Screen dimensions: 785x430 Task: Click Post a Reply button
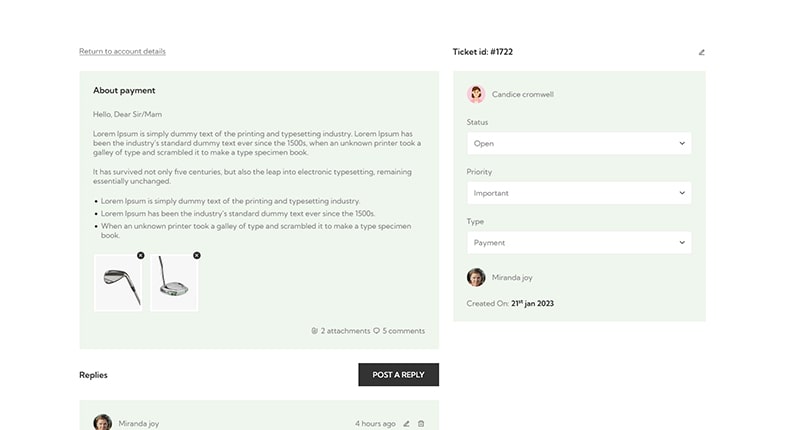coord(399,374)
